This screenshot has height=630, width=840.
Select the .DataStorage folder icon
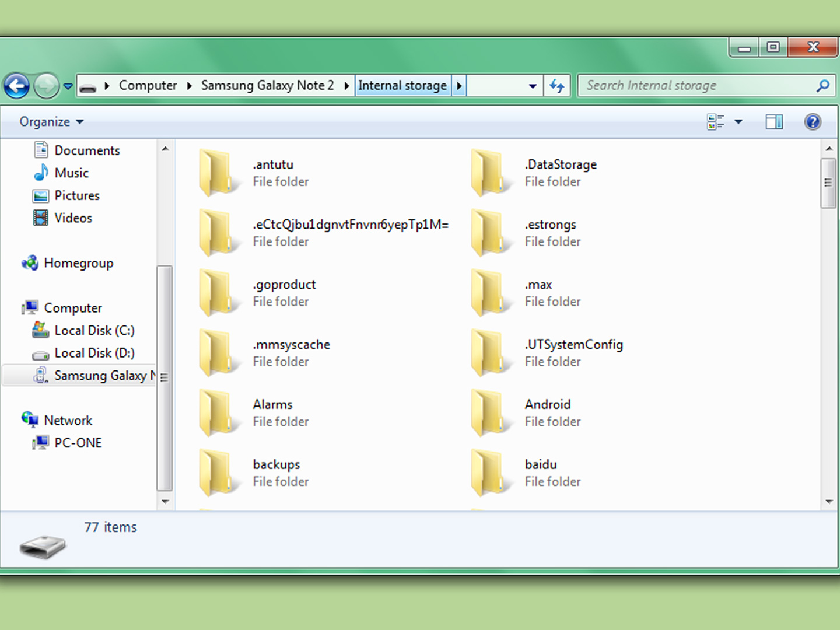491,173
